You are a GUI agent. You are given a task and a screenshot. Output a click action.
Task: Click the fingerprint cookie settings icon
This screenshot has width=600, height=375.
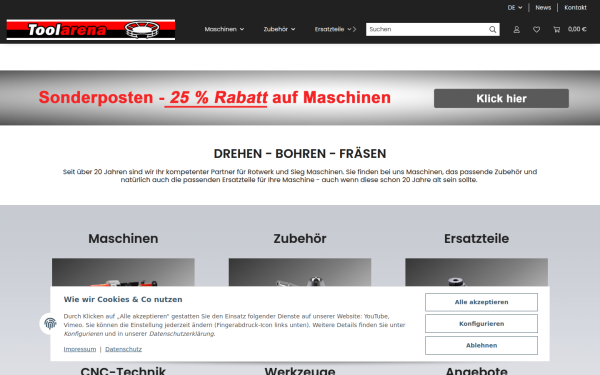click(x=50, y=324)
